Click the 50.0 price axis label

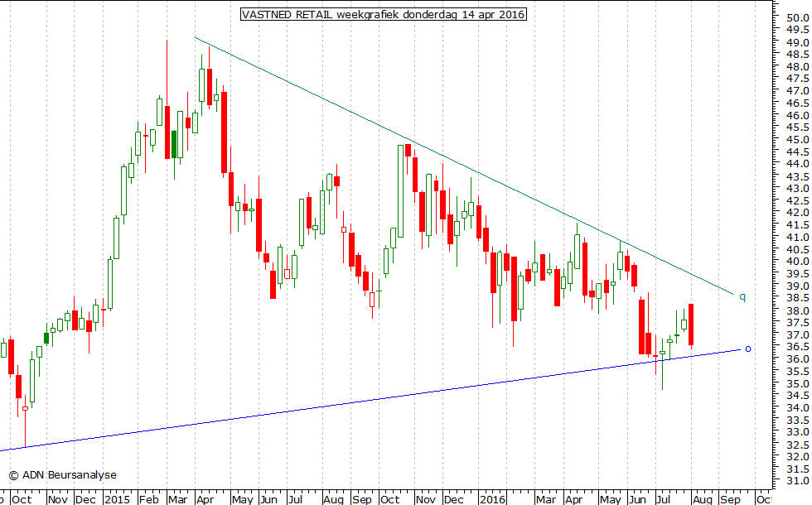click(798, 18)
